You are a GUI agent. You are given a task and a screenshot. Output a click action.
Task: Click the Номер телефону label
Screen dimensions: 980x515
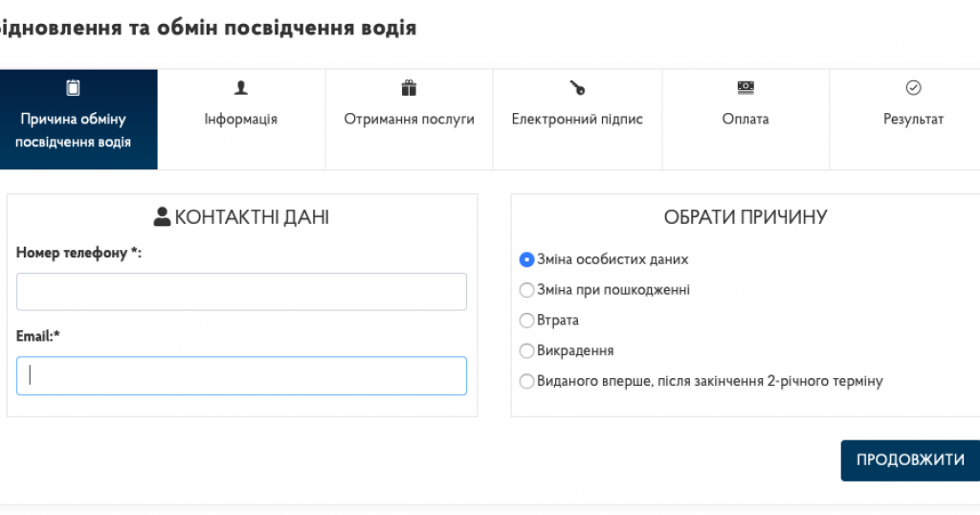(78, 253)
